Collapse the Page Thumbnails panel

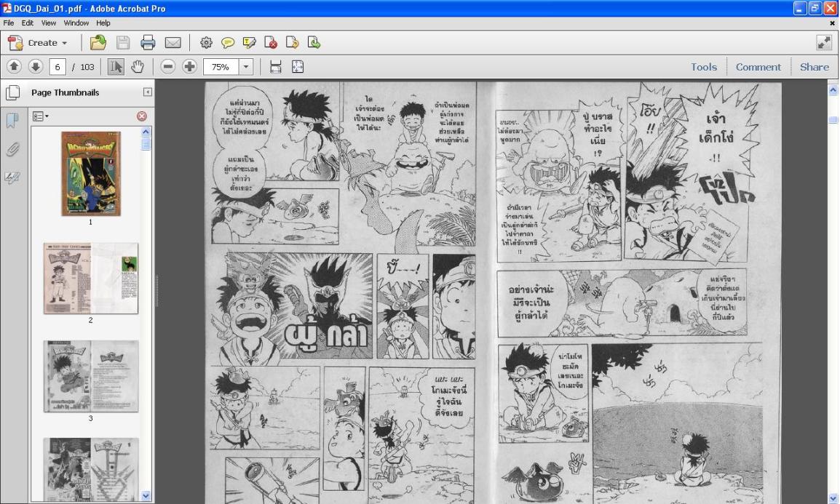[x=147, y=92]
